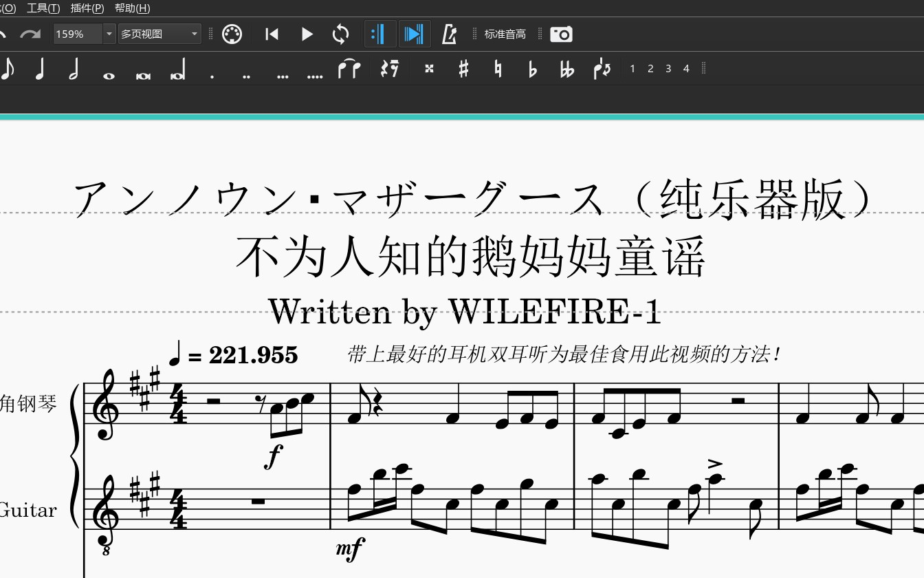This screenshot has width=924, height=578.
Task: Click the accent mark above the guitar note
Action: click(x=715, y=462)
